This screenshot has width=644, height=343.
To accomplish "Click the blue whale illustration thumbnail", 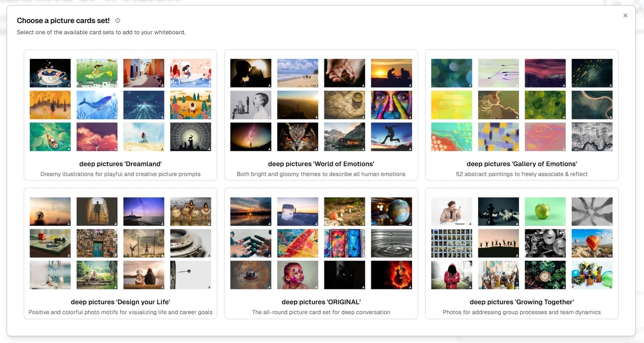I will coord(97,105).
